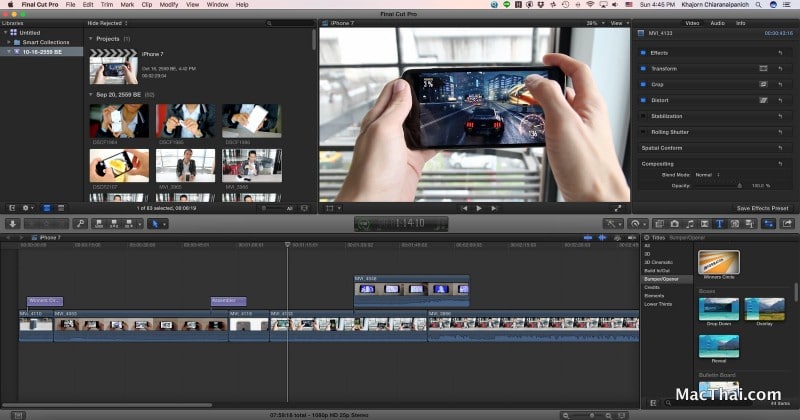Open the Spotlight search icon
This screenshot has width=800, height=420.
point(759,5)
